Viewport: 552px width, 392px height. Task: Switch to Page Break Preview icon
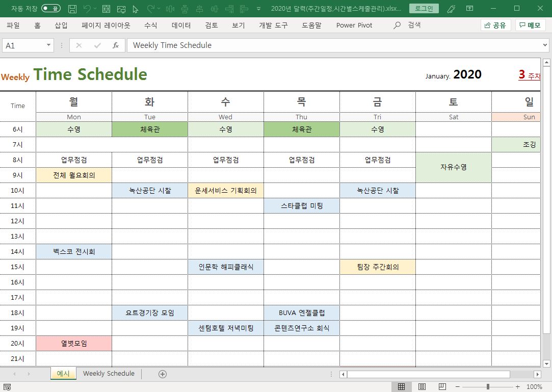(442, 387)
